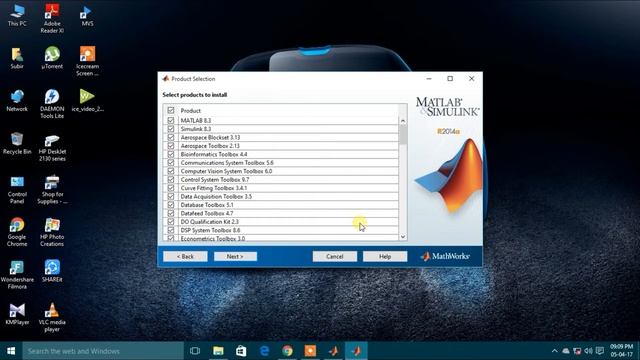Click the Data Acquisition Toolbox 3.5 row text
Image resolution: width=640 pixels, height=360 pixels.
point(216,196)
